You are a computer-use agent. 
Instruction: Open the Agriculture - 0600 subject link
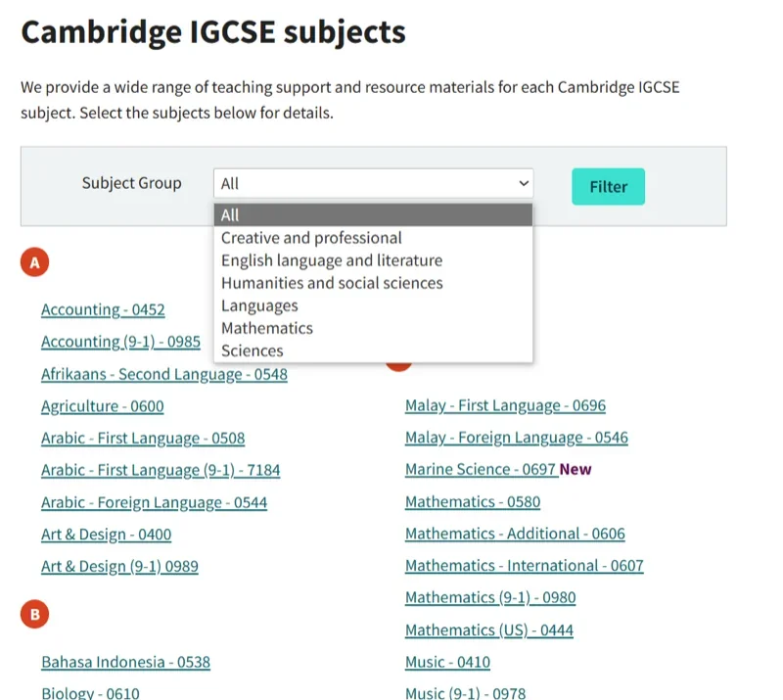103,406
